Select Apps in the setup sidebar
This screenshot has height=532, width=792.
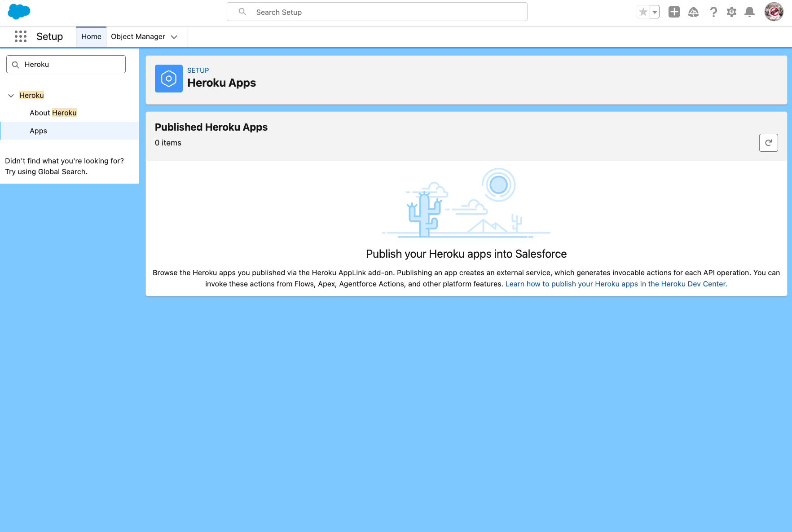38,131
